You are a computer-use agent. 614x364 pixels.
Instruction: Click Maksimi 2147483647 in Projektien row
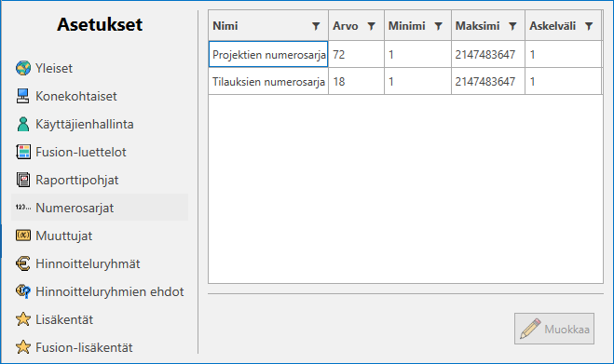click(488, 54)
